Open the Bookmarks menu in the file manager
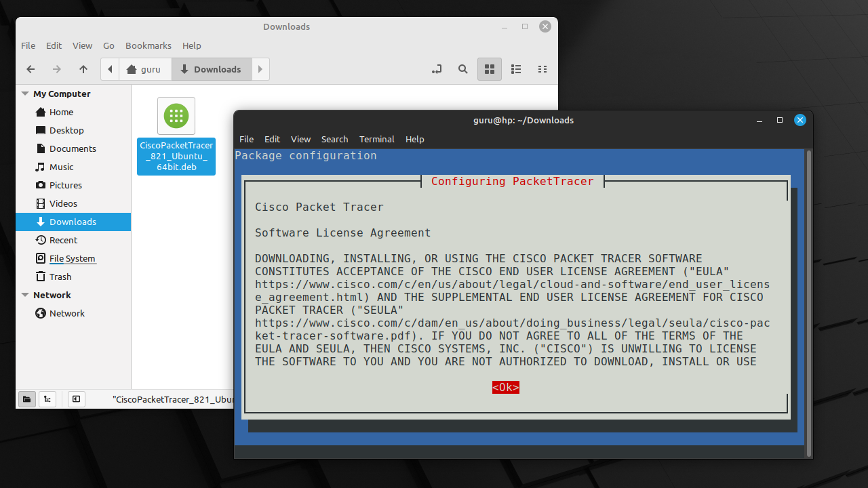This screenshot has height=488, width=868. 149,45
